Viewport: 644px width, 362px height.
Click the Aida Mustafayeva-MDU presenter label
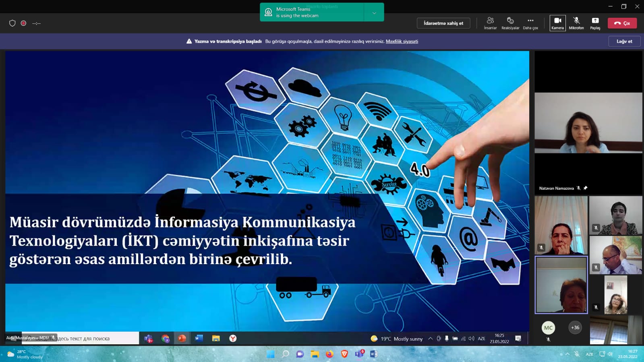point(30,338)
